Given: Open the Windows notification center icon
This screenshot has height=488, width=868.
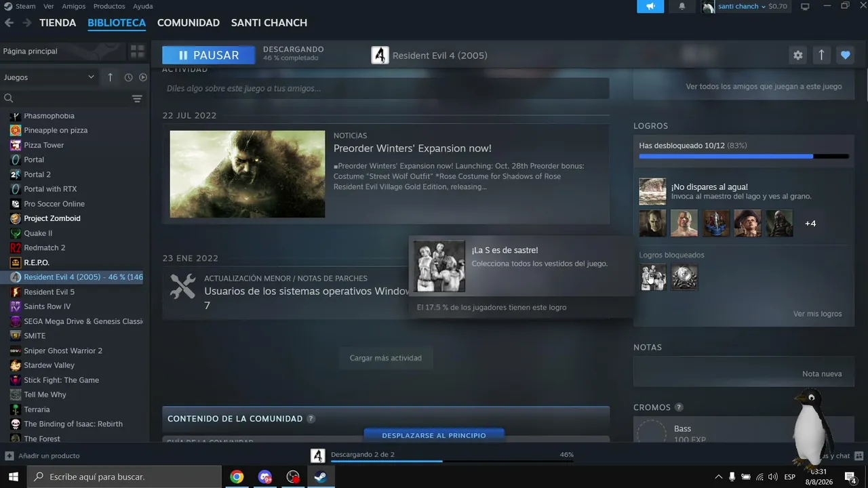Looking at the screenshot, I should (x=850, y=477).
